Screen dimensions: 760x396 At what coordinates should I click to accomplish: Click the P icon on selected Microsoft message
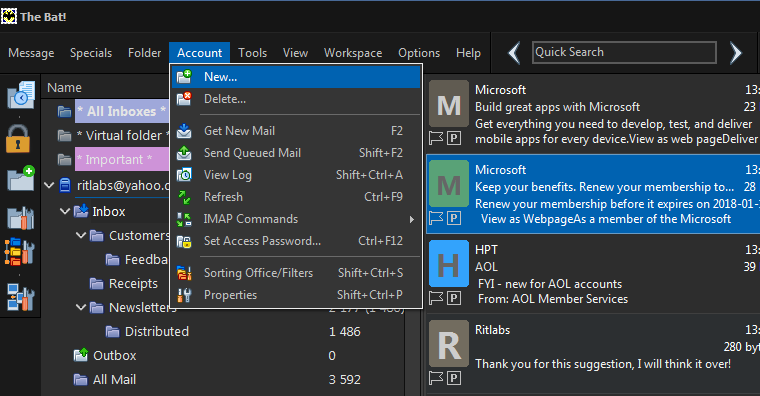454,218
